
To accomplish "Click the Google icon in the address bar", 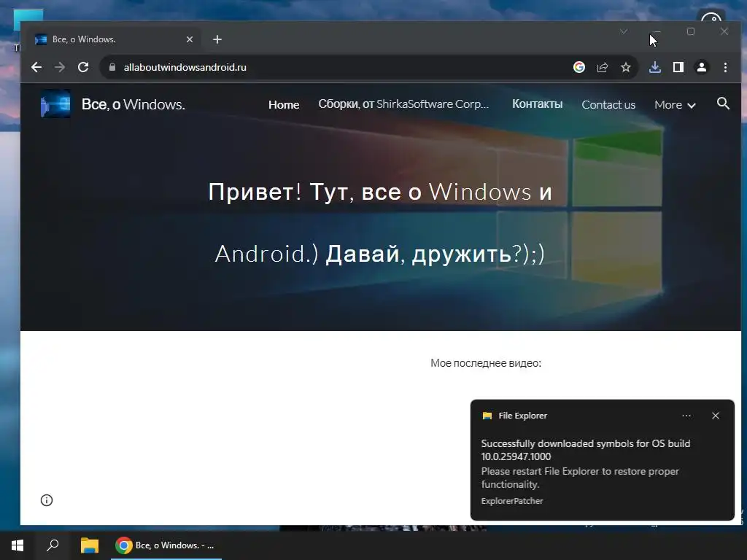I will click(578, 67).
